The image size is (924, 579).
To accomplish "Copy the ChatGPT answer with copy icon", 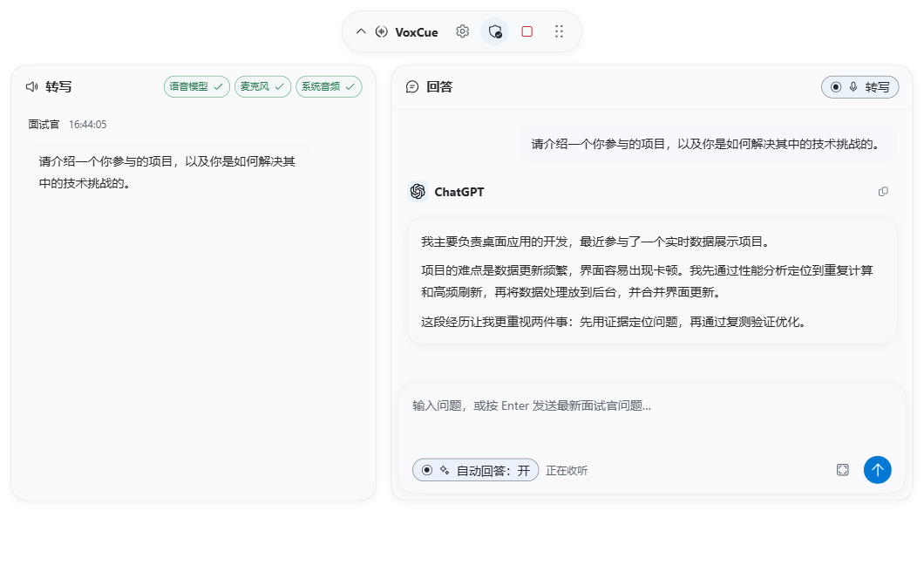I will coord(883,192).
